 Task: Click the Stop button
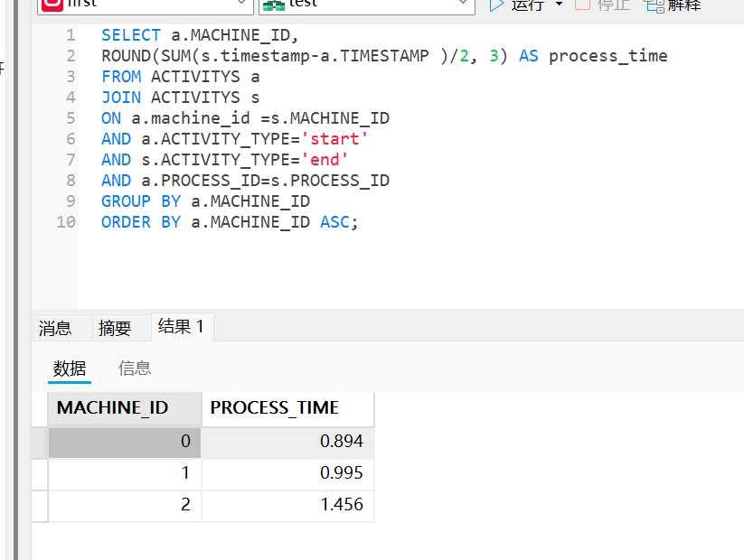pos(602,5)
